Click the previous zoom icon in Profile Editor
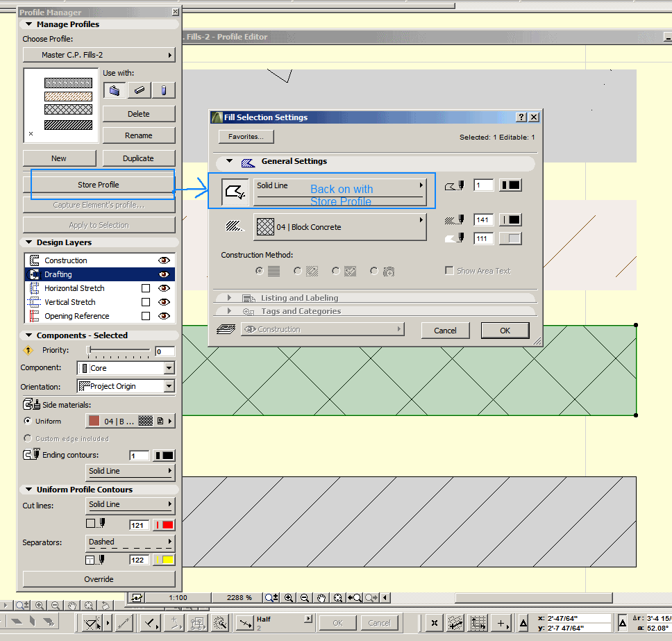Viewport: 672px width, 641px height. click(x=355, y=598)
